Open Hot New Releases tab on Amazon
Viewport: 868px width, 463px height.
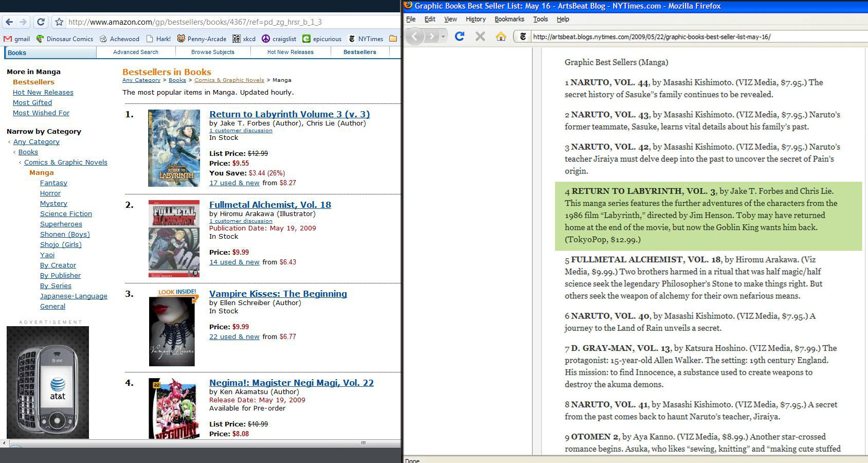tap(291, 52)
